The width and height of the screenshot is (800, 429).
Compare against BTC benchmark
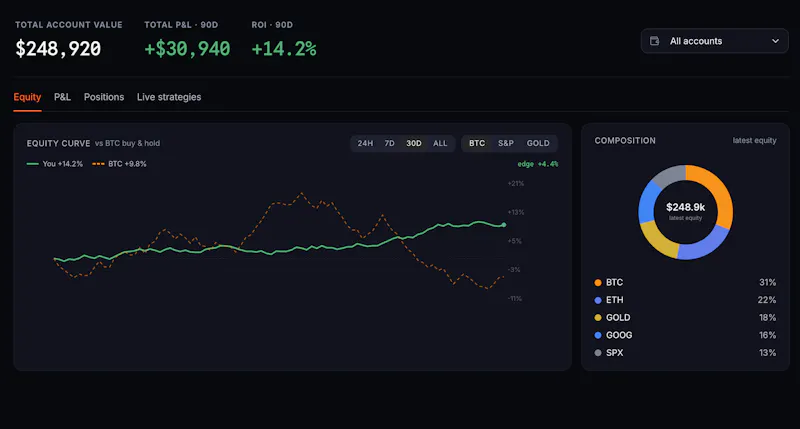tap(477, 143)
